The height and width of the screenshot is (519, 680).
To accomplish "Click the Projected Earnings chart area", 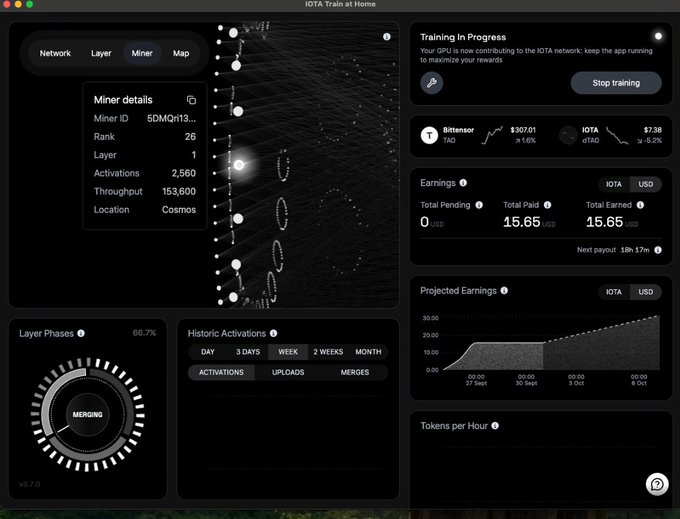I will click(x=551, y=344).
